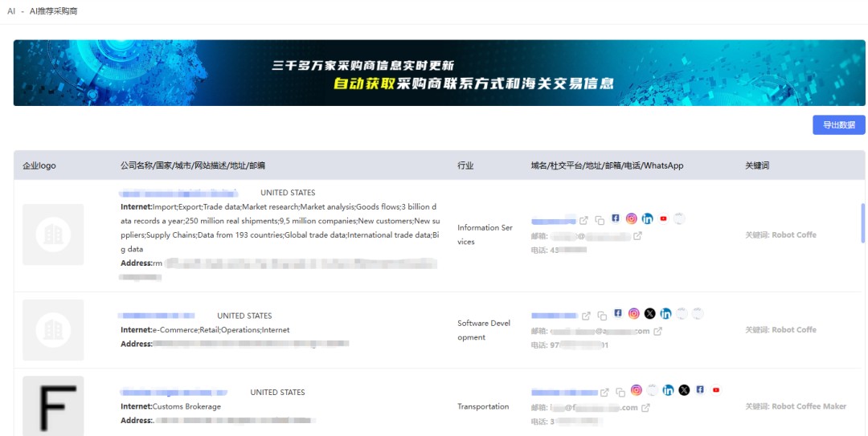Click the AI breadcrumb item

coord(11,11)
